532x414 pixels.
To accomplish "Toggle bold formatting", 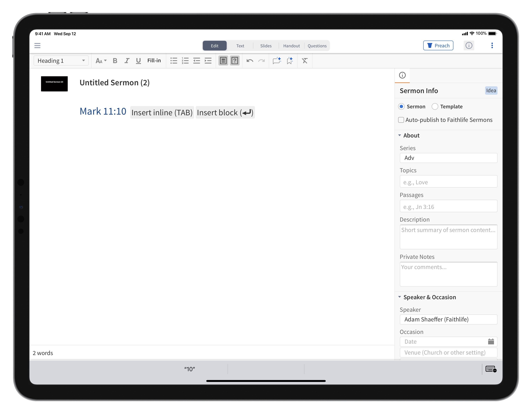I will [x=115, y=61].
